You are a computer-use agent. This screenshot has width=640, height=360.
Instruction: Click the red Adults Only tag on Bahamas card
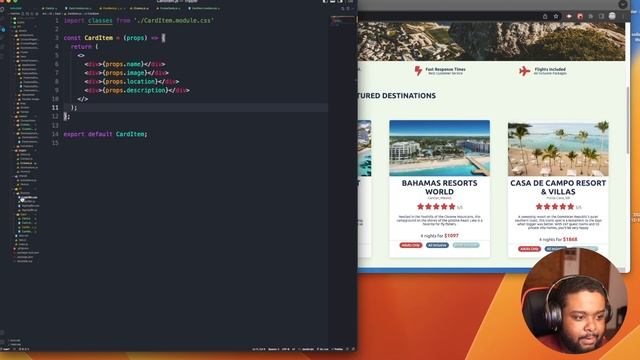(x=411, y=245)
